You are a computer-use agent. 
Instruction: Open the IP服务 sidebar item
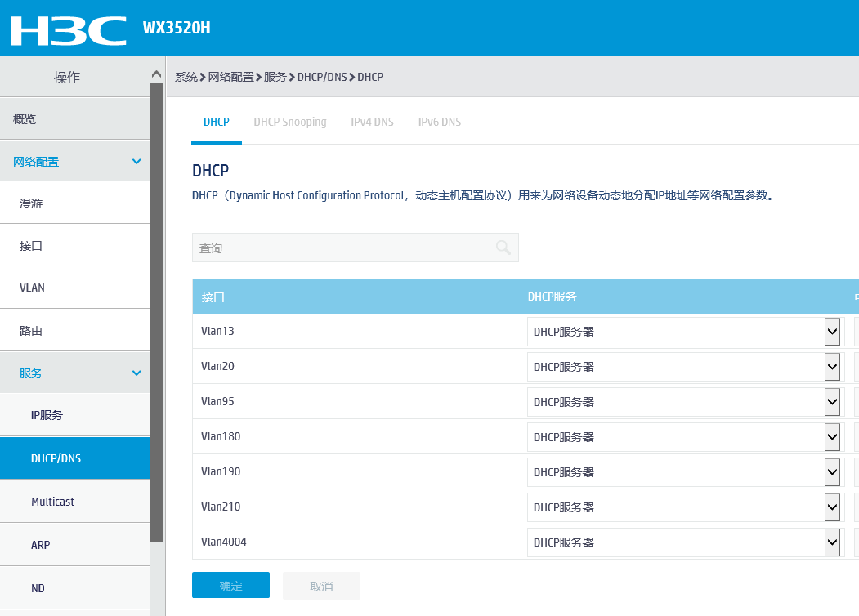click(x=74, y=415)
